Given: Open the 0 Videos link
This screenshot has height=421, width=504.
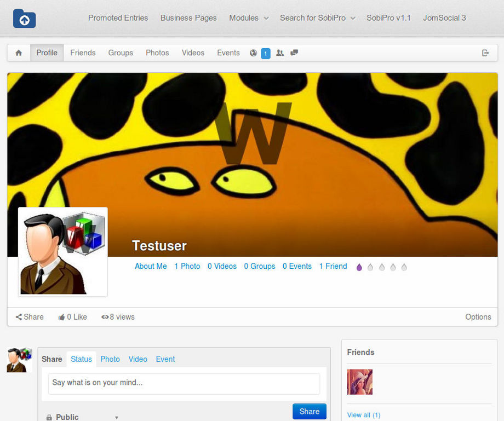Looking at the screenshot, I should coord(222,266).
